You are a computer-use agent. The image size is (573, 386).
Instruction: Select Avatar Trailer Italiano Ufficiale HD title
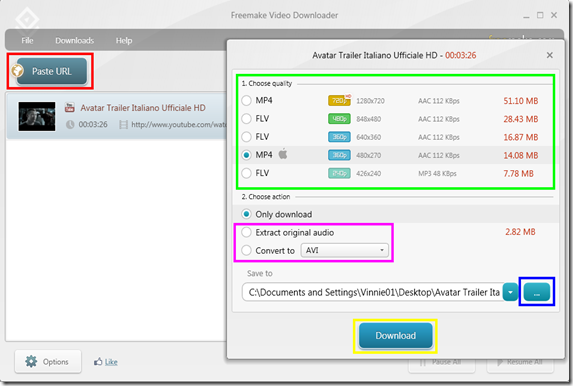point(143,108)
